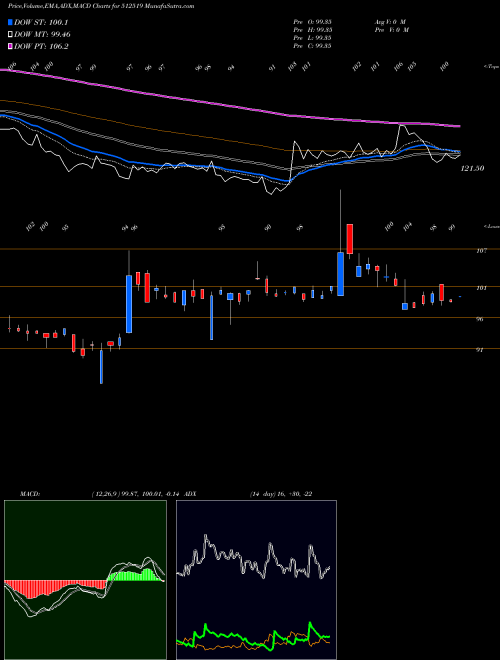The width and height of the screenshot is (500, 660).
Task: Click the 'MACD:' heading label
Action: point(30,494)
